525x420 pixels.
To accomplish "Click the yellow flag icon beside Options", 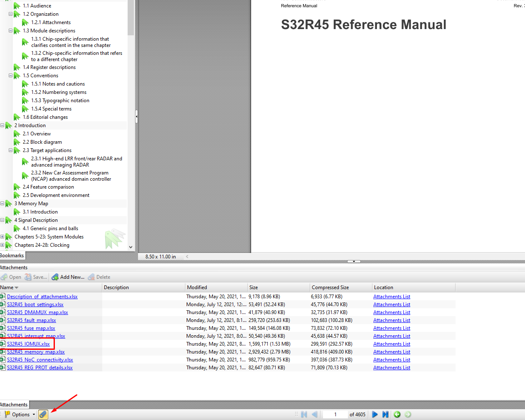I will [x=7, y=414].
